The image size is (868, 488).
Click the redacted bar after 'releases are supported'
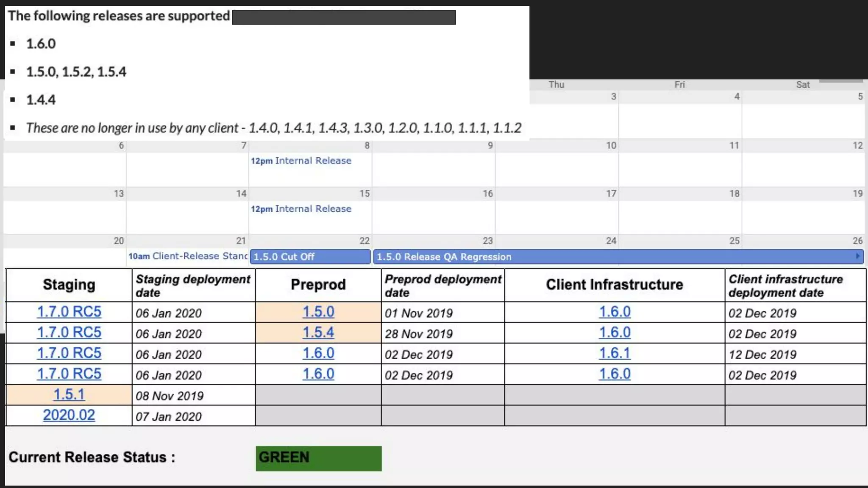[344, 17]
